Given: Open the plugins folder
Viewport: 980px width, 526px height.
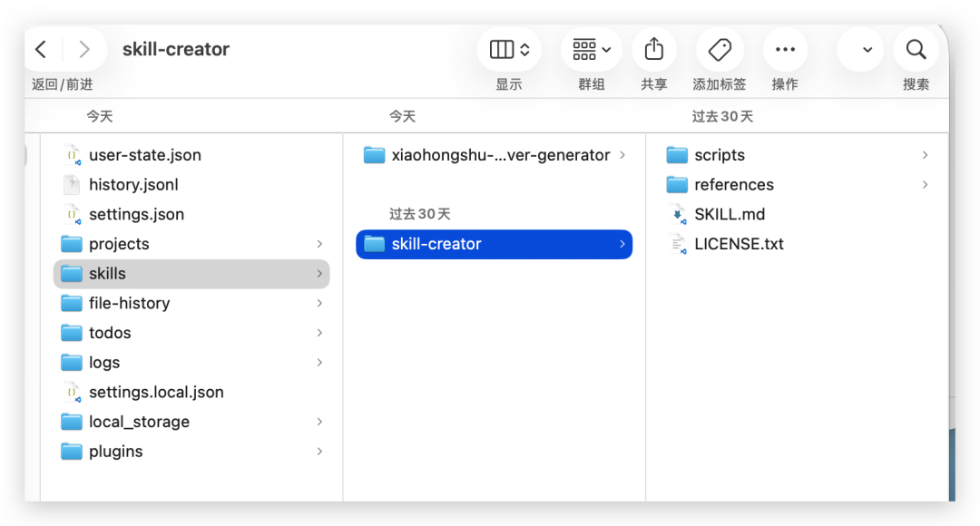Looking at the screenshot, I should (116, 451).
